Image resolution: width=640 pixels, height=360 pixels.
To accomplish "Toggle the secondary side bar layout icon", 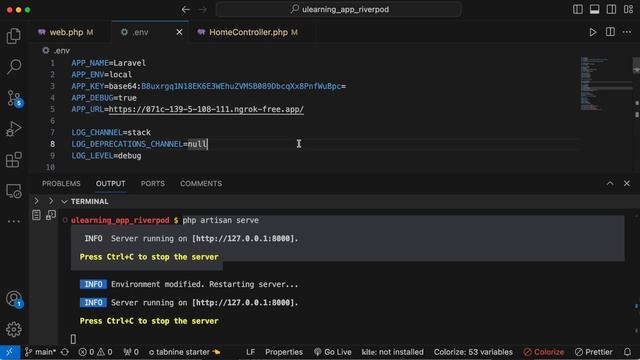I will pos(611,9).
